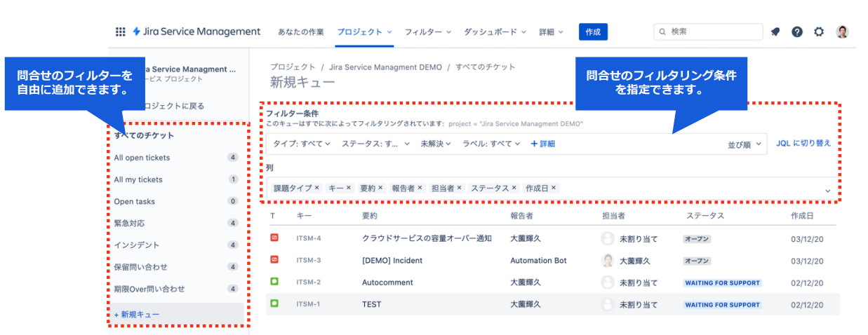Click Jira Service Managment DEMO breadcrumb
Screen dimensions: 868x335
(385, 67)
